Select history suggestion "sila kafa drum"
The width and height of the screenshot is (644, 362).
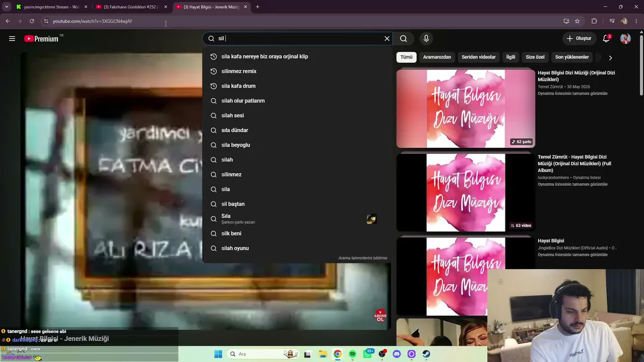(297, 86)
